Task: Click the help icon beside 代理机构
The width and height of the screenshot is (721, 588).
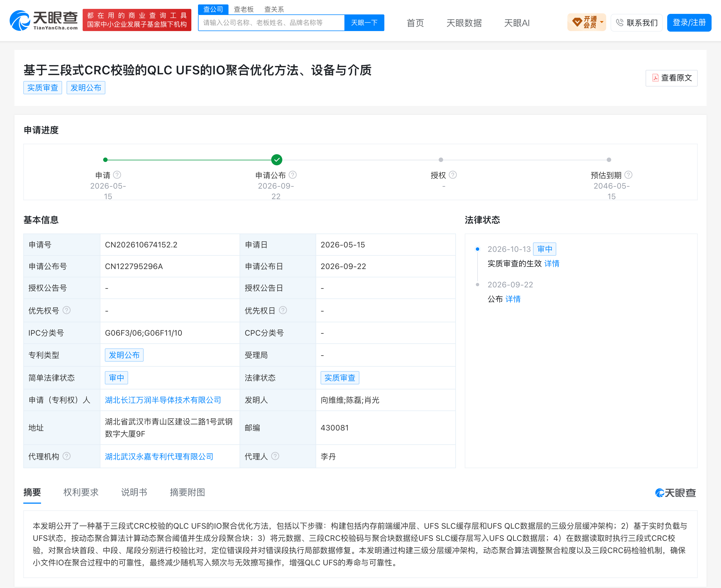Action: pyautogui.click(x=67, y=456)
